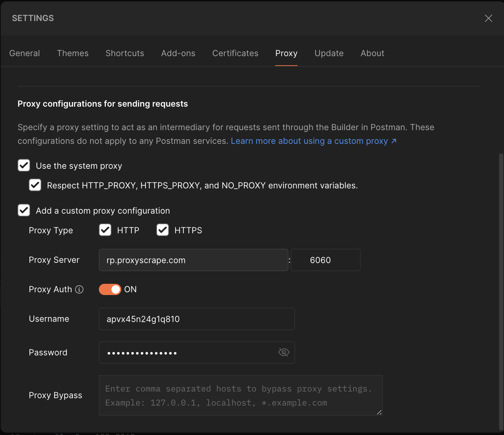Uncheck Use the system proxy
This screenshot has width=504, height=435.
tap(23, 165)
